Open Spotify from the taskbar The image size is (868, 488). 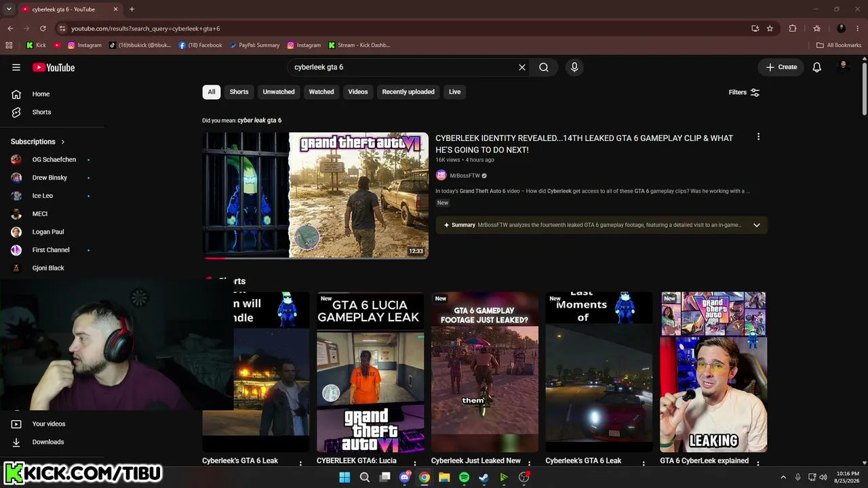pos(464,477)
